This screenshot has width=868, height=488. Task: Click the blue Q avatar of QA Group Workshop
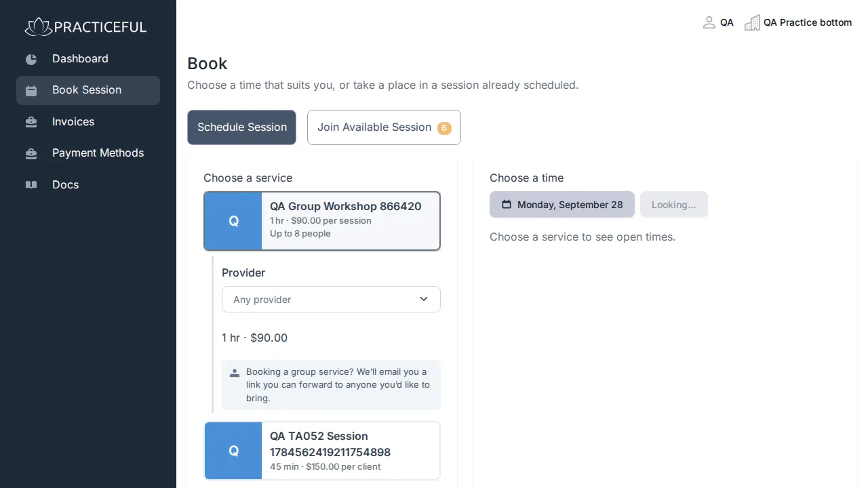coord(233,221)
